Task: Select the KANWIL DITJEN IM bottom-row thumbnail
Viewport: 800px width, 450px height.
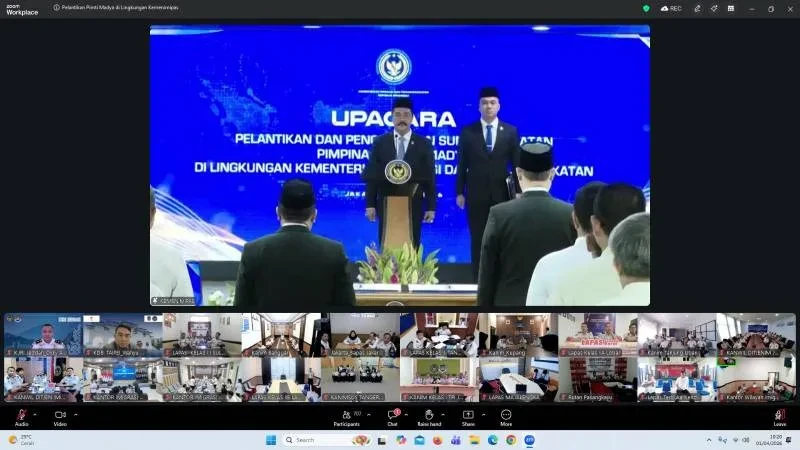Action: [x=43, y=379]
